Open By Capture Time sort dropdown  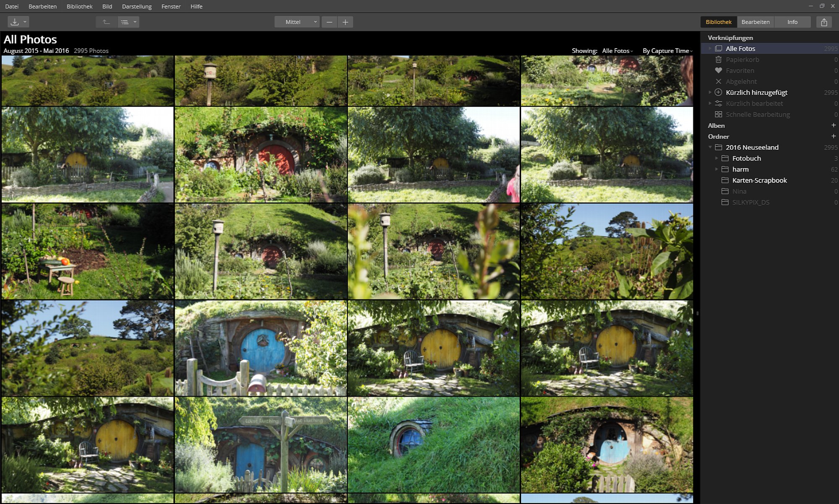coord(667,51)
